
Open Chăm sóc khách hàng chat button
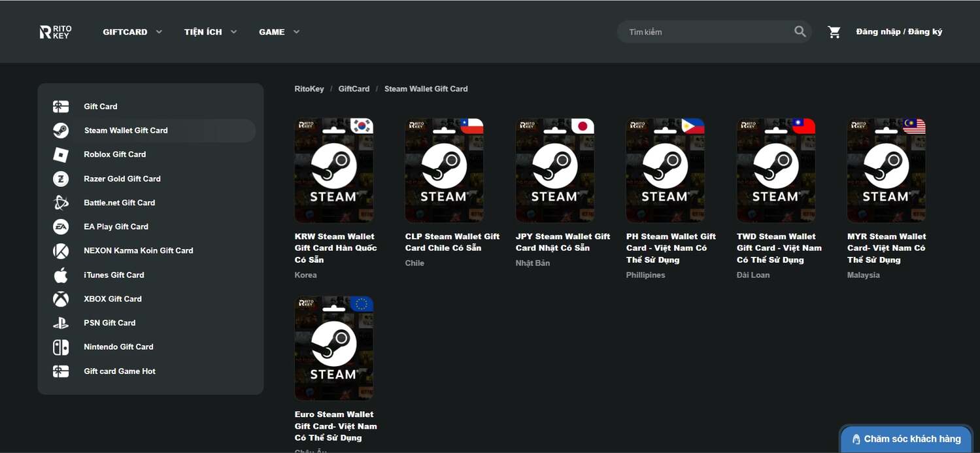click(905, 439)
